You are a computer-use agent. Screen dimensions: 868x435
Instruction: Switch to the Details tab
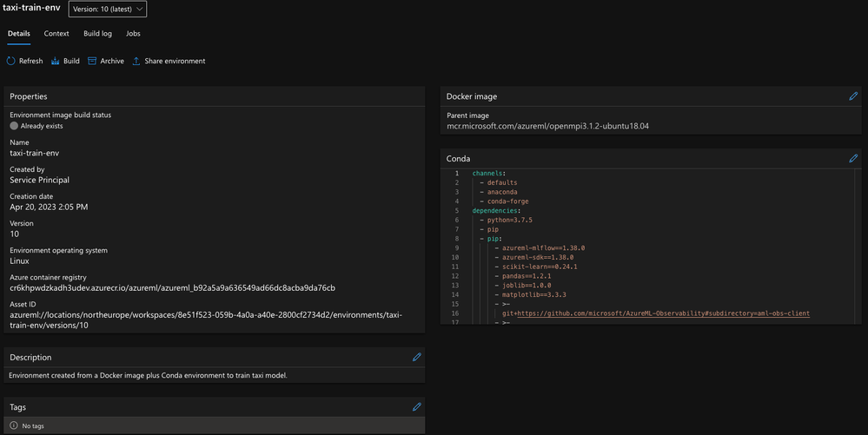tap(19, 33)
